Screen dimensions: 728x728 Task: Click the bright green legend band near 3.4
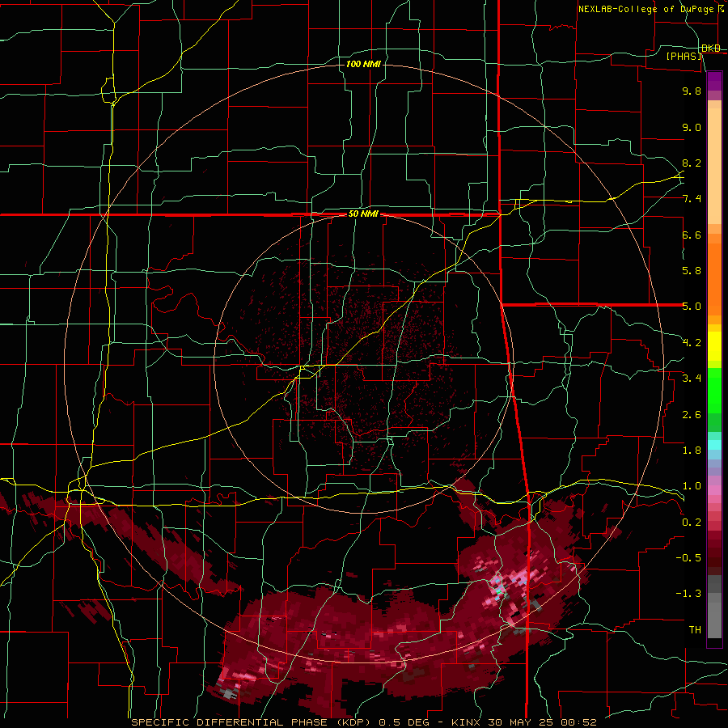click(x=714, y=391)
